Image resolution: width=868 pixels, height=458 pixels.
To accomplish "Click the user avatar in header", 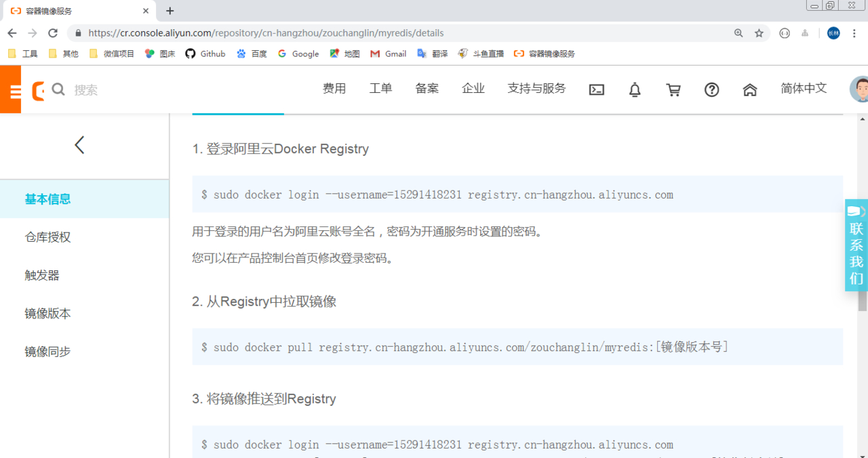I will [859, 89].
